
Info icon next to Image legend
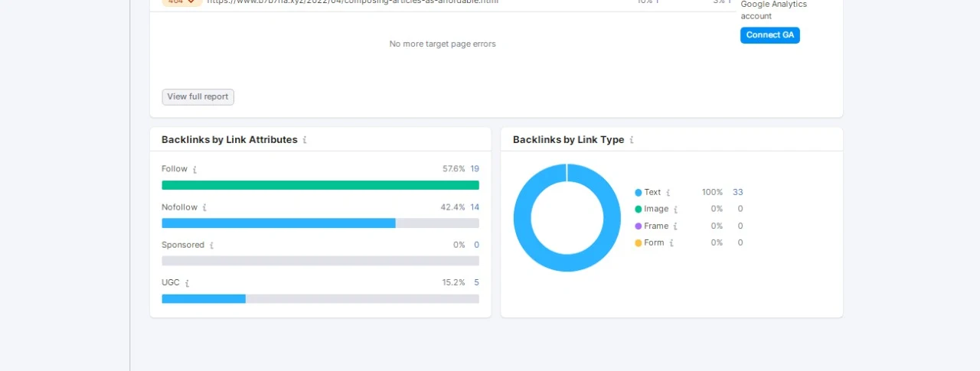pyautogui.click(x=675, y=210)
